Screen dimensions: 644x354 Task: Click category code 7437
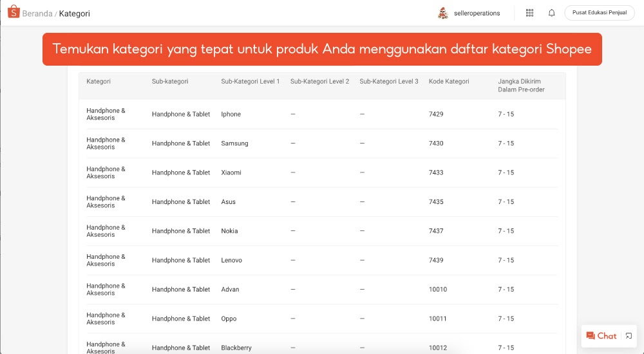[436, 231]
